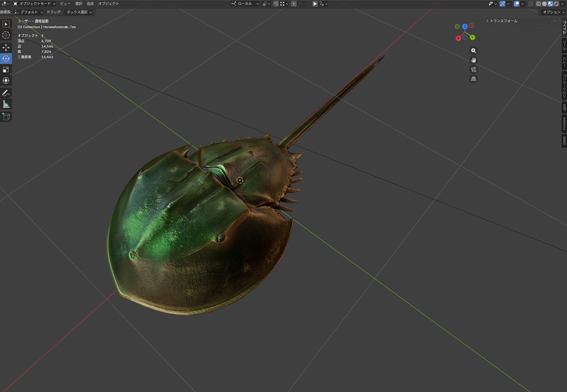Switch to material preview shading
567x392 pixels.
coord(550,4)
